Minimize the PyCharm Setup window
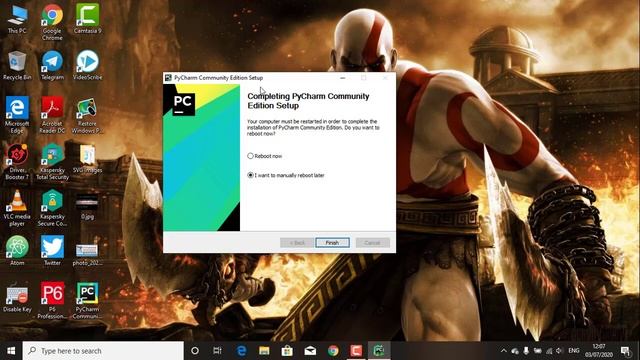Screen dimensions: 640x360 coord(343,78)
